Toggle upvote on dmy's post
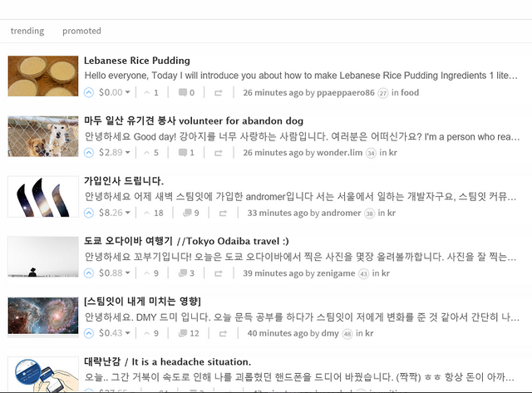The height and width of the screenshot is (393, 532). click(x=89, y=333)
